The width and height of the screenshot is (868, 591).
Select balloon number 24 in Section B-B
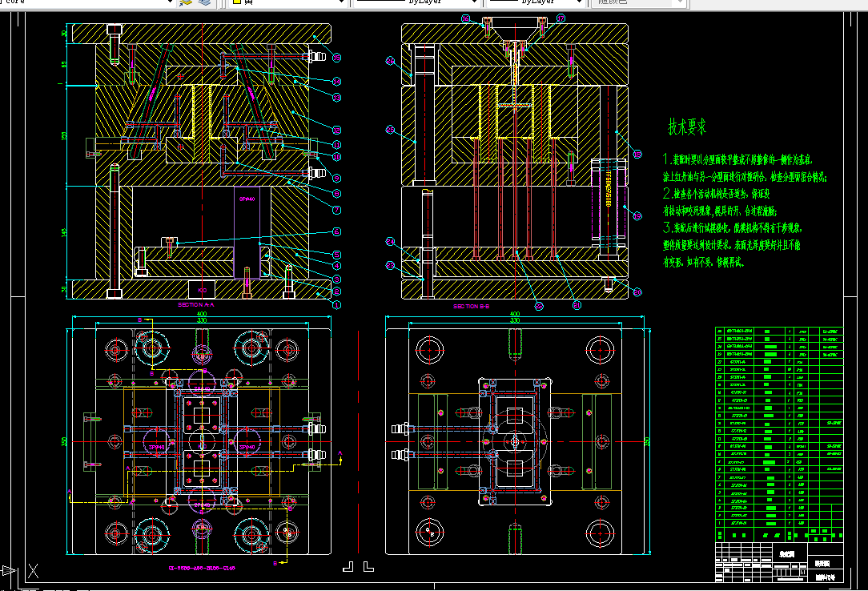point(390,241)
